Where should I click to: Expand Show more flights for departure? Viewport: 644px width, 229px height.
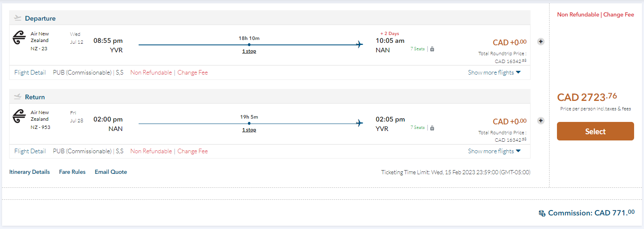494,72
